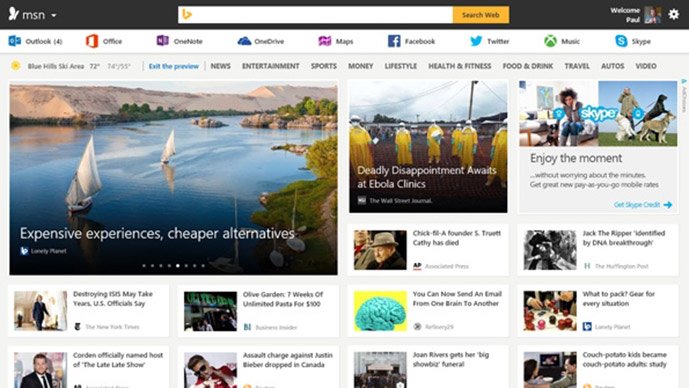Follow the Exit the preview link

coord(174,66)
